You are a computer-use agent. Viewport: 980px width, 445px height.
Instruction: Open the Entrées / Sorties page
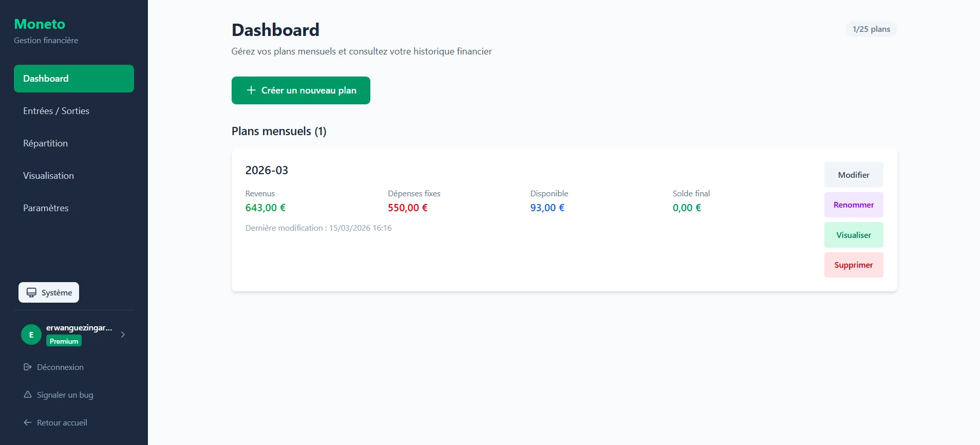56,111
